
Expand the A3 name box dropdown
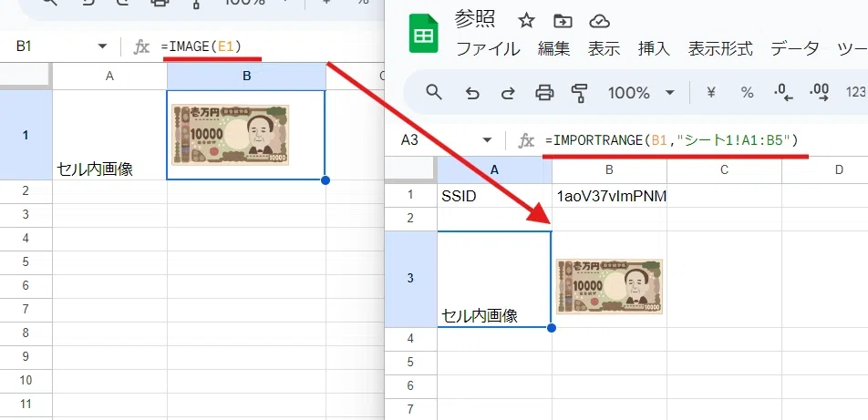487,140
